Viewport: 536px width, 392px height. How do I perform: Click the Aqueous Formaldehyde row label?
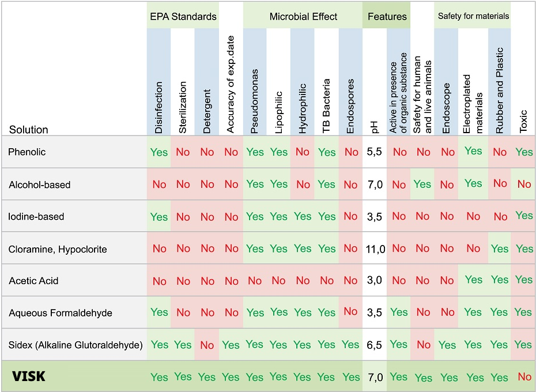click(x=61, y=313)
